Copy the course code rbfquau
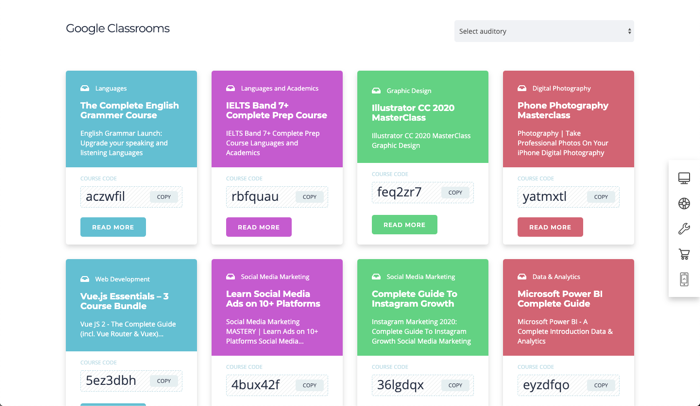Screen dimensions: 700x406 point(309,197)
